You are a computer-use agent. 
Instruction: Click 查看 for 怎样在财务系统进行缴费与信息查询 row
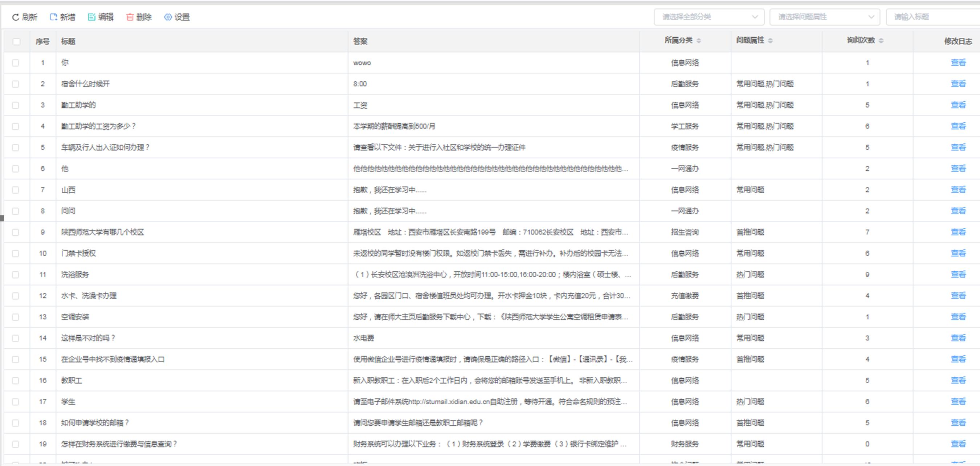click(x=959, y=443)
